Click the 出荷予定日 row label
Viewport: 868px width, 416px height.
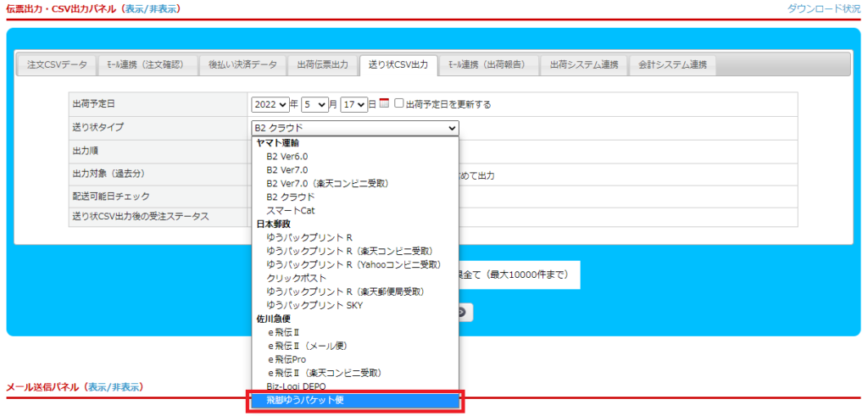(93, 103)
